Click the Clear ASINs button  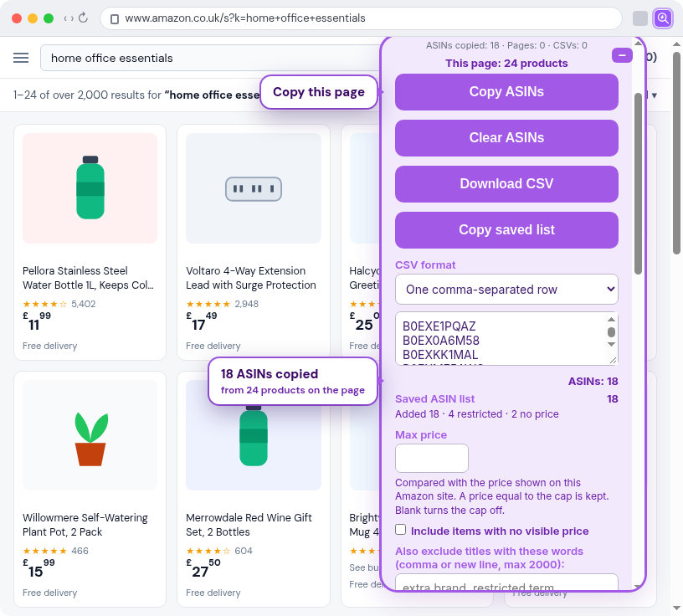(x=506, y=138)
